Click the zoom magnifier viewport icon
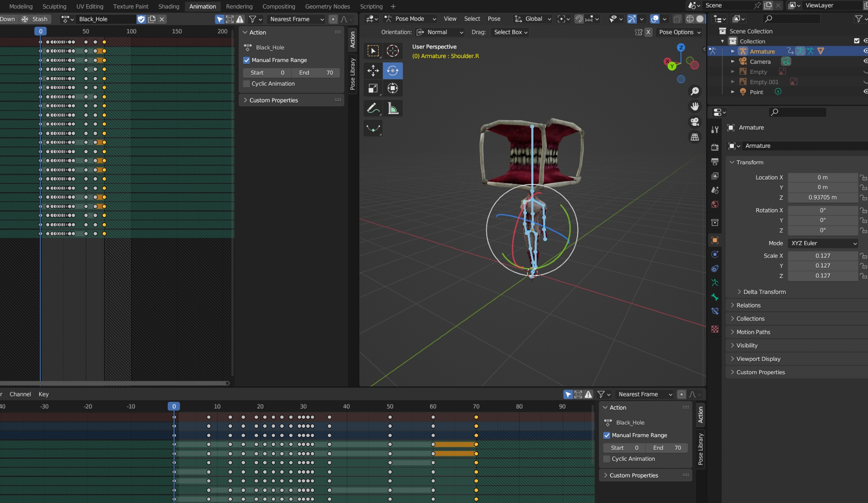Viewport: 868px width, 503px height. pos(695,91)
